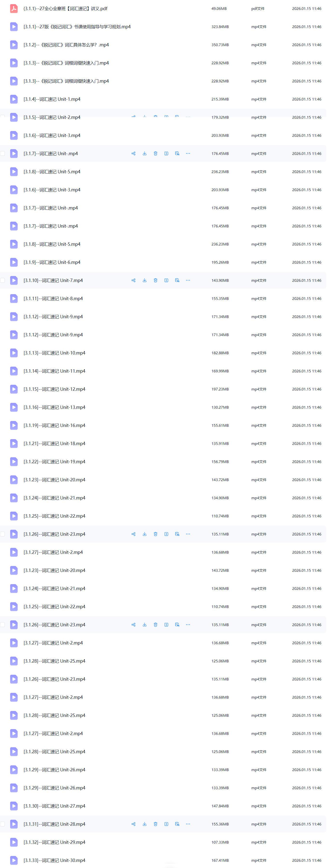This screenshot has width=329, height=868.
Task: Select the checkbox beside [3.1.10] Unit-7.mp4
Action: [x=3, y=280]
